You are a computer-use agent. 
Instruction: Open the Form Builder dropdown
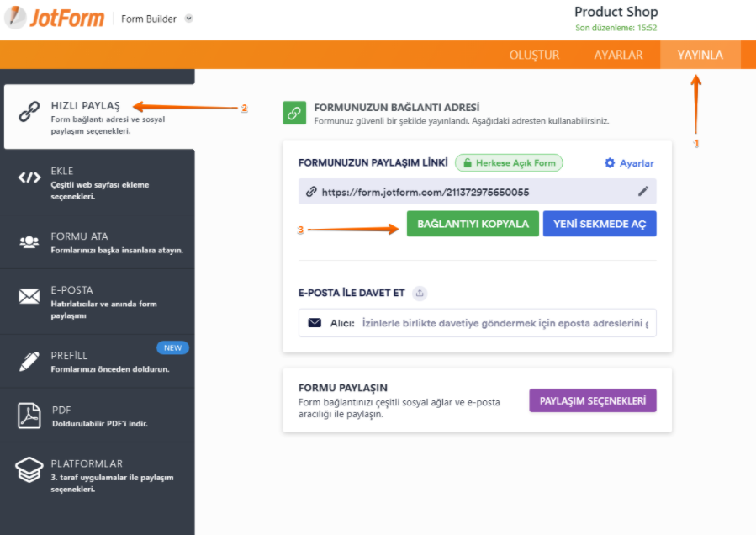click(156, 18)
